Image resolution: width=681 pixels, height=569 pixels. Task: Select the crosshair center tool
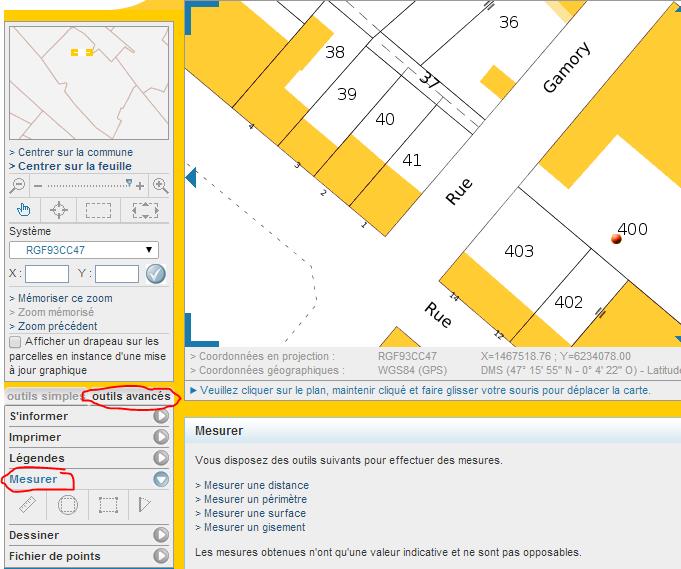pos(61,210)
